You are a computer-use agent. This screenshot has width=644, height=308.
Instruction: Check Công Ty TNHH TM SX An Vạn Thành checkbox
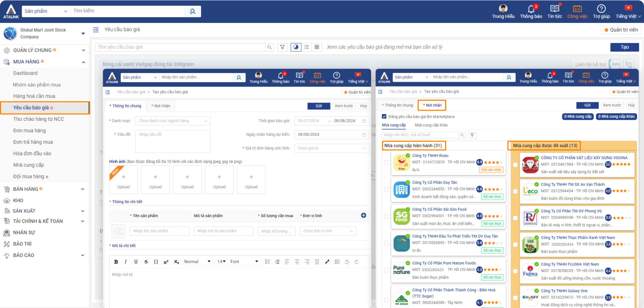(515, 191)
